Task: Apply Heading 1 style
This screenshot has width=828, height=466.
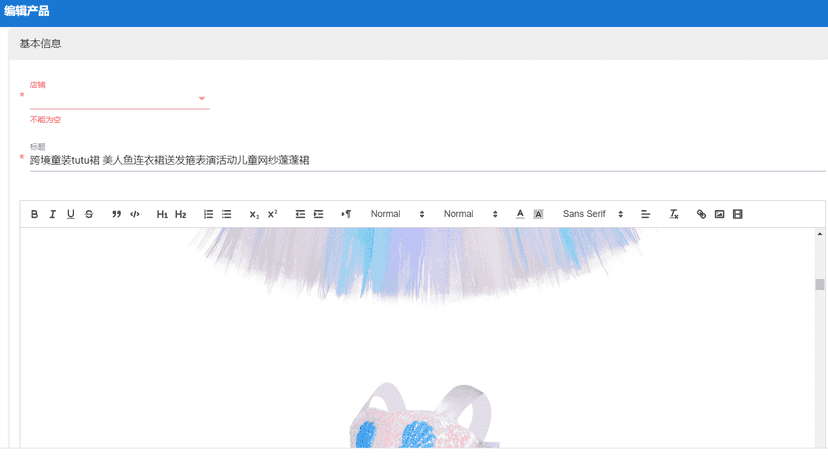Action: point(162,214)
